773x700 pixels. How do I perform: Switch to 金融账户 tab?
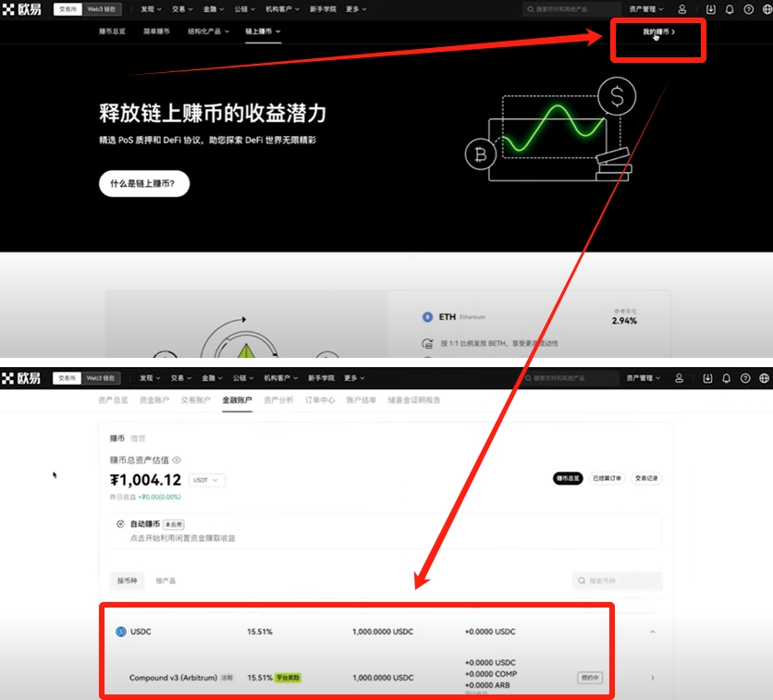click(x=237, y=399)
